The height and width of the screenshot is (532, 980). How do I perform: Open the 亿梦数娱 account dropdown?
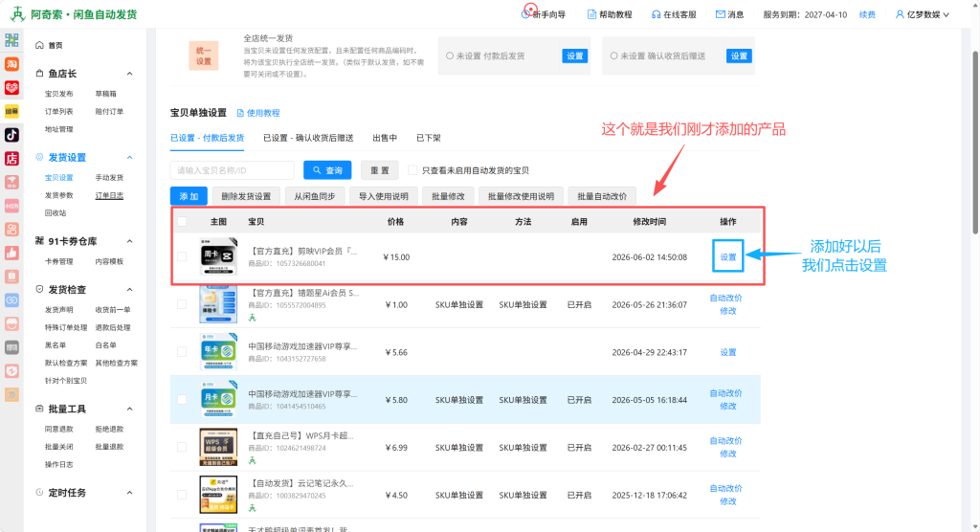pyautogui.click(x=923, y=14)
